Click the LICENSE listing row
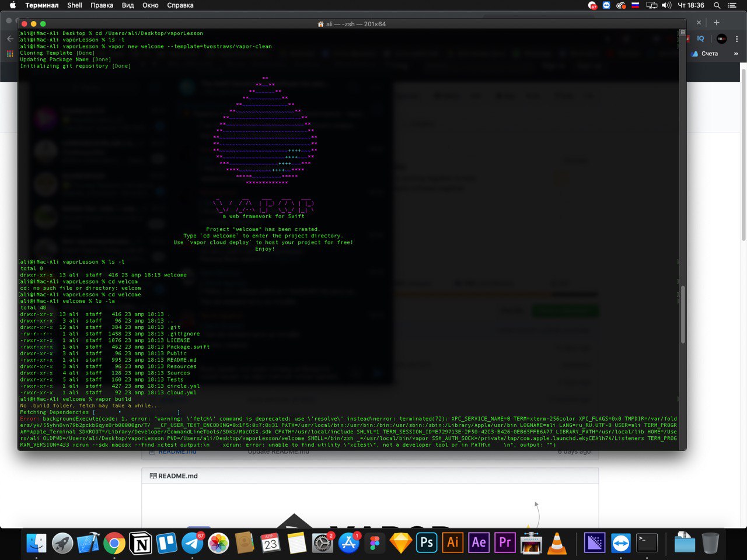The width and height of the screenshot is (747, 560). tap(104, 340)
